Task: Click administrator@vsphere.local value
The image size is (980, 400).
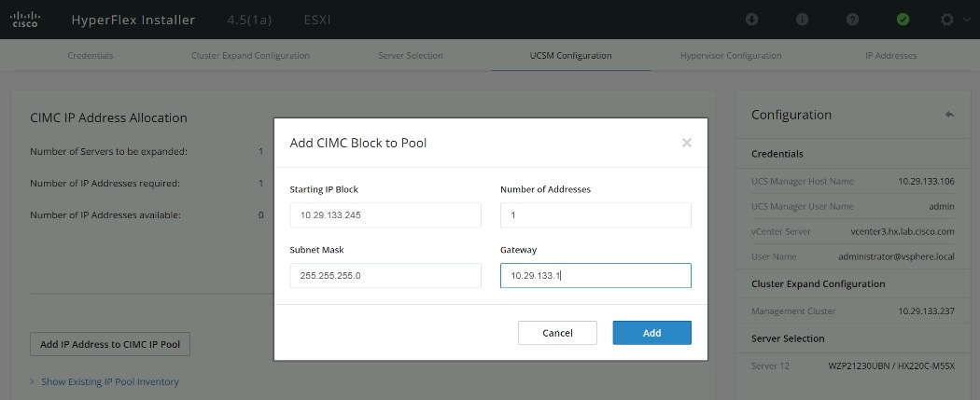Action: (896, 256)
